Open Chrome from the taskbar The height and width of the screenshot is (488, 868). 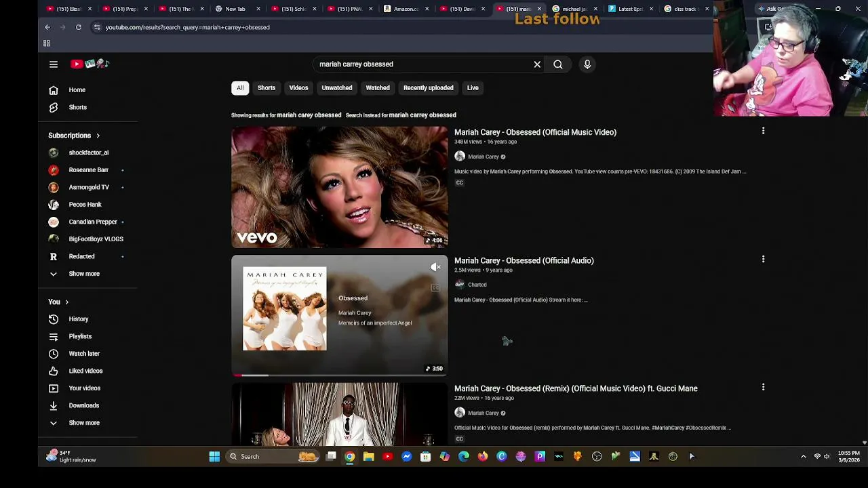[349, 457]
